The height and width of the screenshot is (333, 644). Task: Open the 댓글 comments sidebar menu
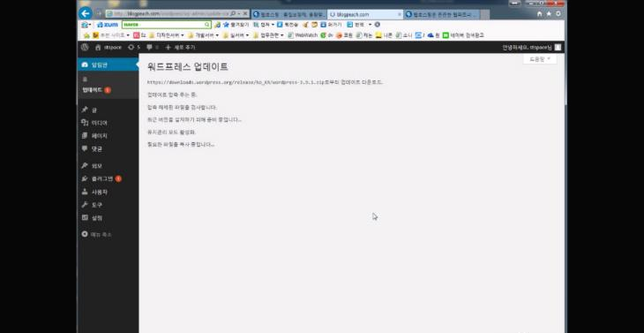108,148
